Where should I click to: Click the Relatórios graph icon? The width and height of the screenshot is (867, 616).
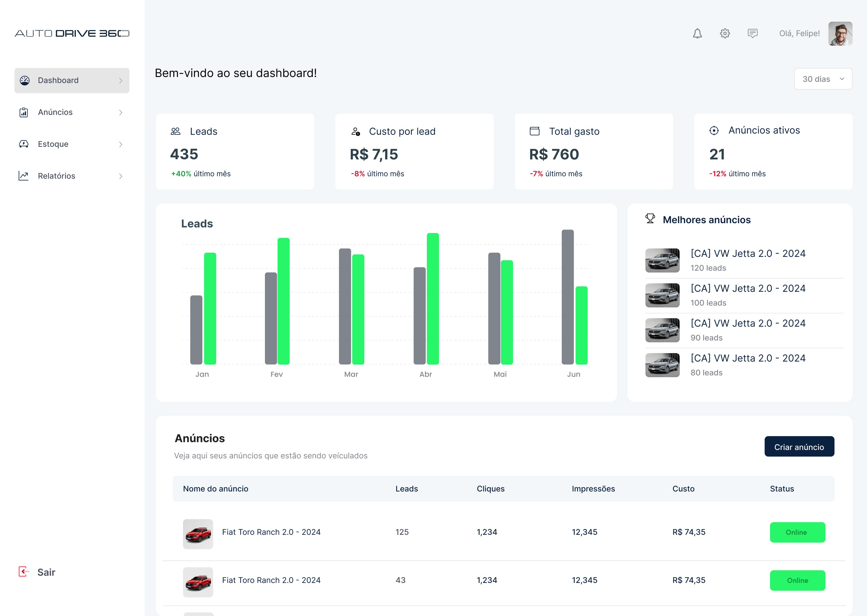(x=23, y=176)
